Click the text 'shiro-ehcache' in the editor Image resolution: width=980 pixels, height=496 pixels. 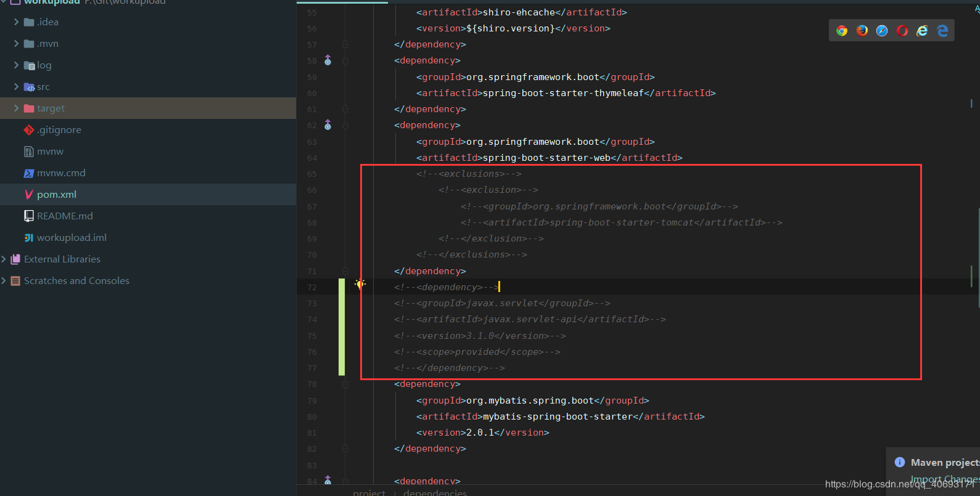point(519,12)
